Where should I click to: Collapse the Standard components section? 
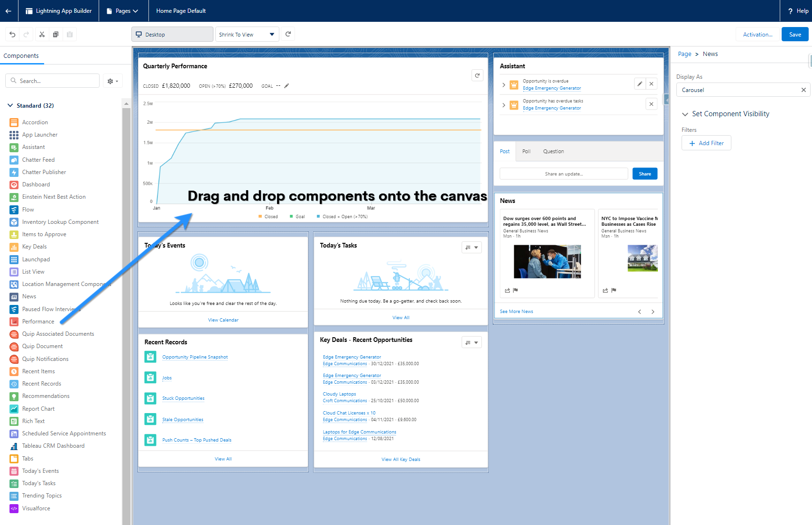(x=10, y=106)
